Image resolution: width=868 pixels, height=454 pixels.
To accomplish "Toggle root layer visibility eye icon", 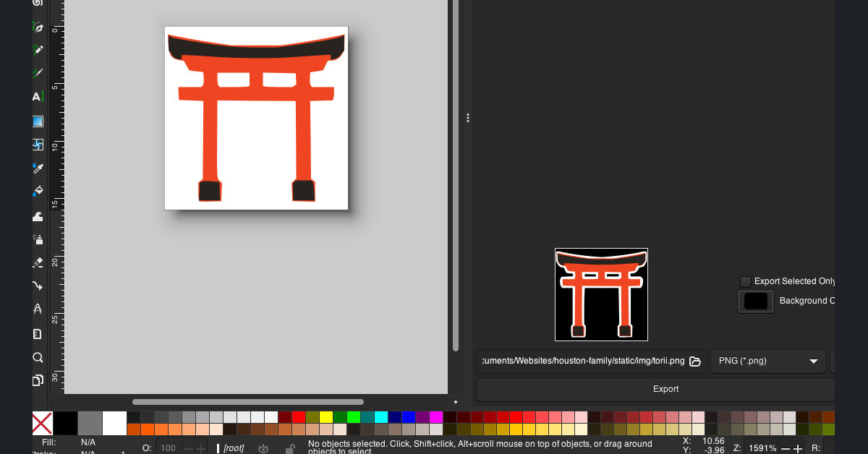I will [x=263, y=448].
